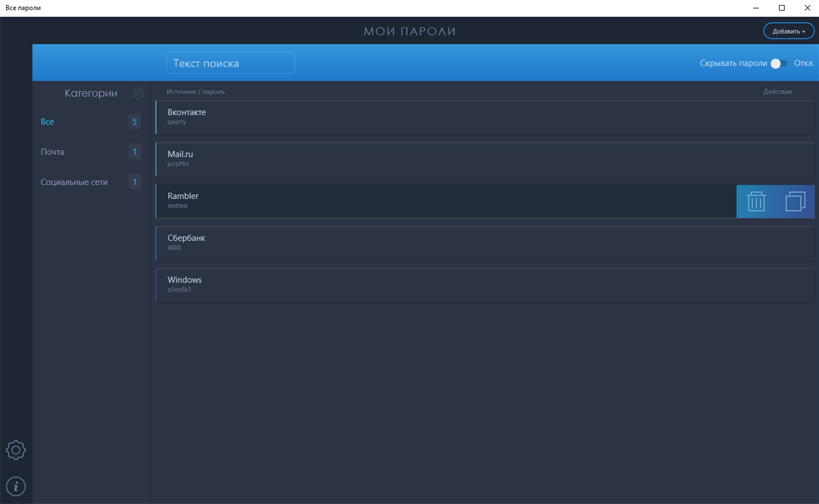This screenshot has height=504, width=819.
Task: Open the Mail.ru password entry
Action: [x=485, y=159]
